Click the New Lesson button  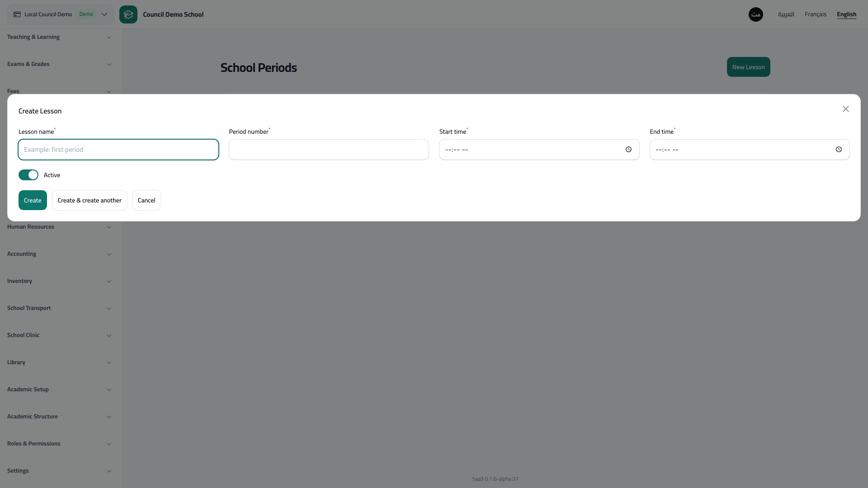point(749,67)
